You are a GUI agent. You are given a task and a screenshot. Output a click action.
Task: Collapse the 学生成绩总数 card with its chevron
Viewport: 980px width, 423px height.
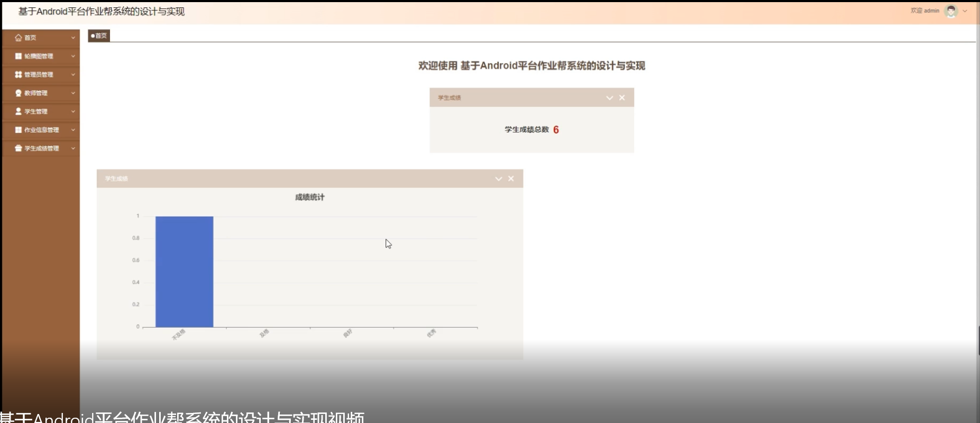pos(609,98)
